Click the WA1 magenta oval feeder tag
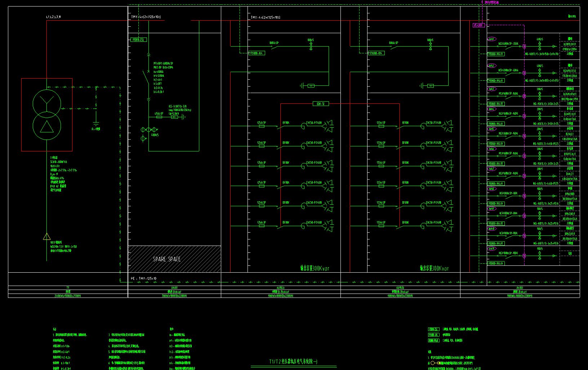This screenshot has height=370, width=588. click(x=491, y=39)
